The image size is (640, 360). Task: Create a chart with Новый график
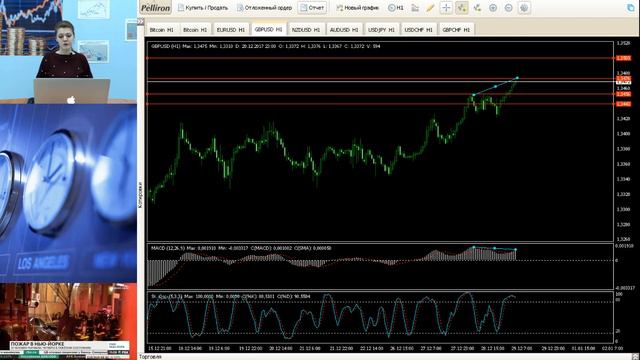tap(358, 8)
